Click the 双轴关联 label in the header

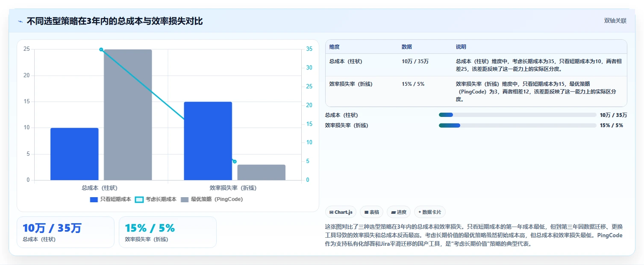point(615,21)
